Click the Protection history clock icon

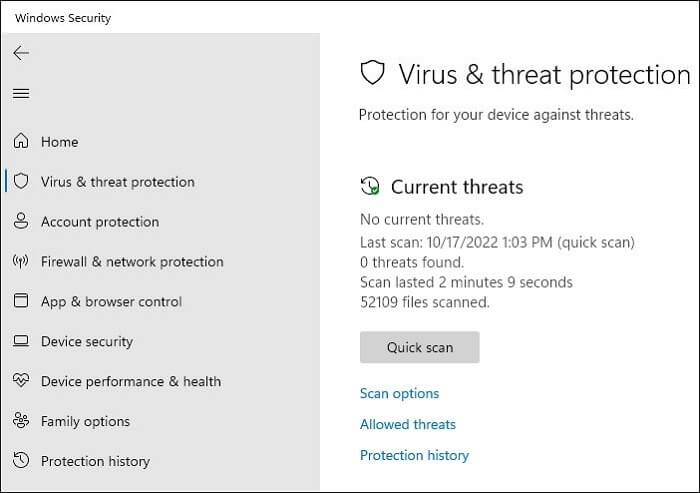[x=21, y=461]
